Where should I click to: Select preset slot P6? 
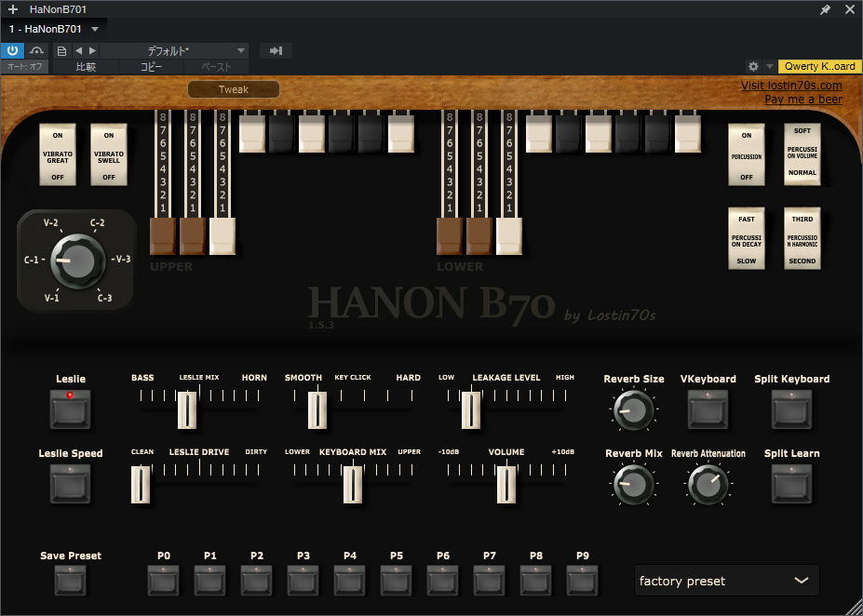(443, 581)
